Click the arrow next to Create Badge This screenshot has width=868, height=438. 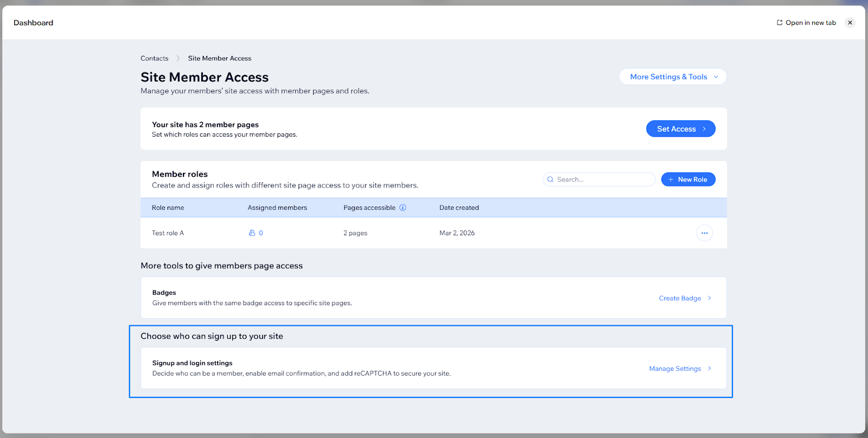709,298
